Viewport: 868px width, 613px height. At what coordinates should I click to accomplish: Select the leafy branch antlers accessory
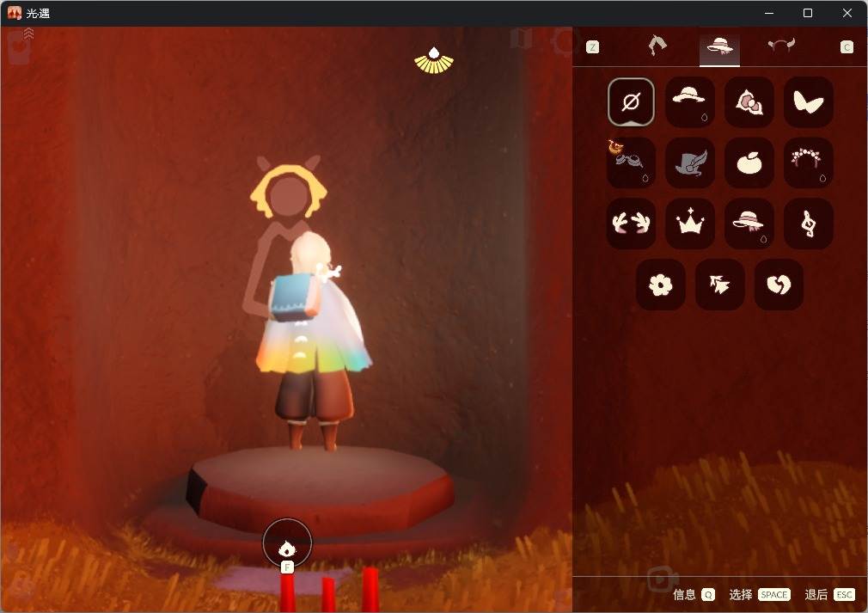[631, 224]
